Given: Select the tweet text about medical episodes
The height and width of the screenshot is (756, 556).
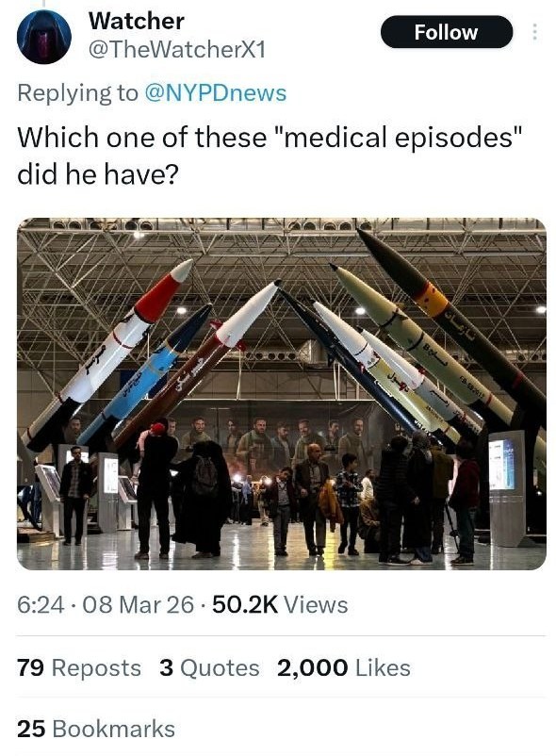Looking at the screenshot, I should pyautogui.click(x=270, y=156).
